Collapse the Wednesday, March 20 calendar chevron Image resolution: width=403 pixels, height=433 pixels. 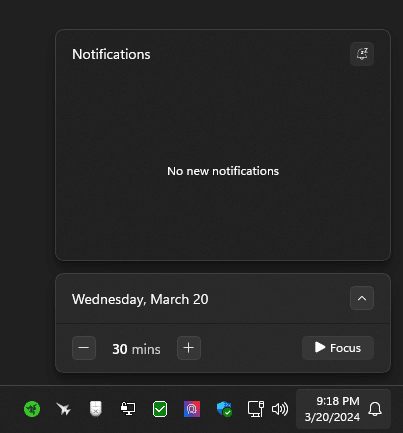(x=362, y=298)
